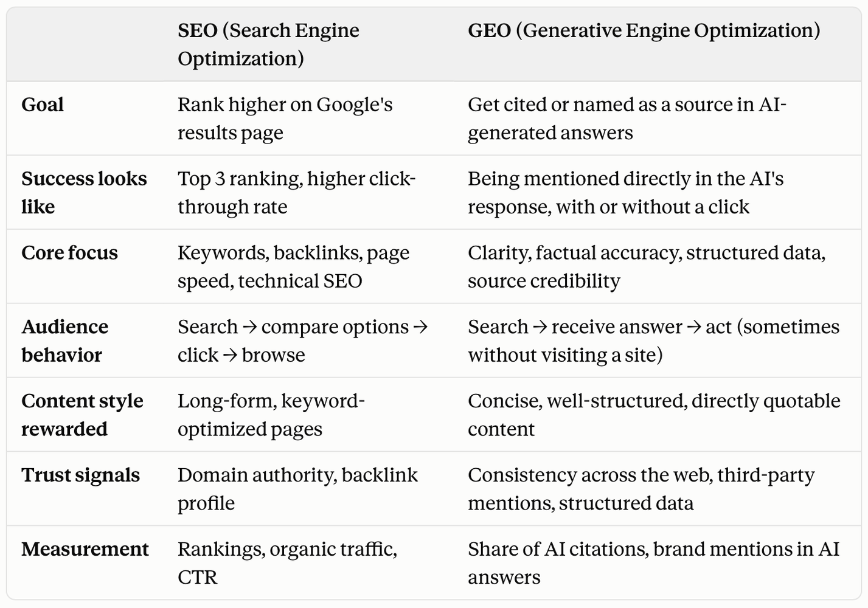
Task: Select the Success looks like row label
Action: (84, 193)
